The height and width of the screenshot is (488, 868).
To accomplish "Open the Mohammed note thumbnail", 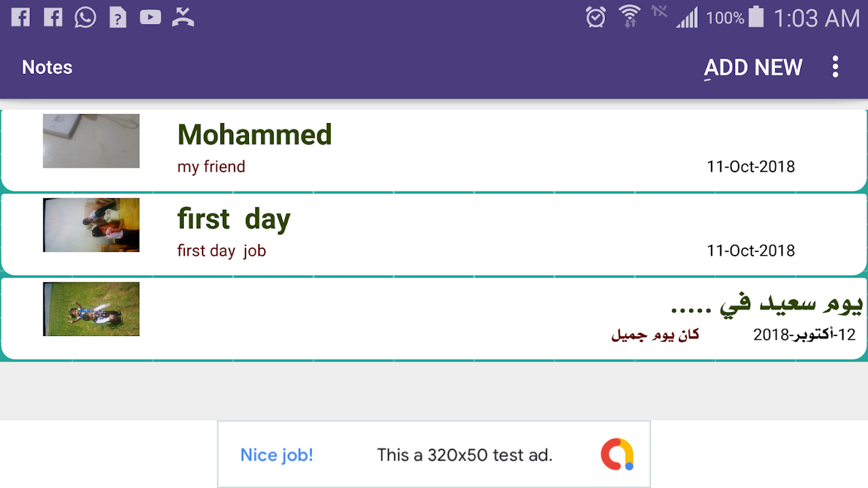I will tap(91, 141).
